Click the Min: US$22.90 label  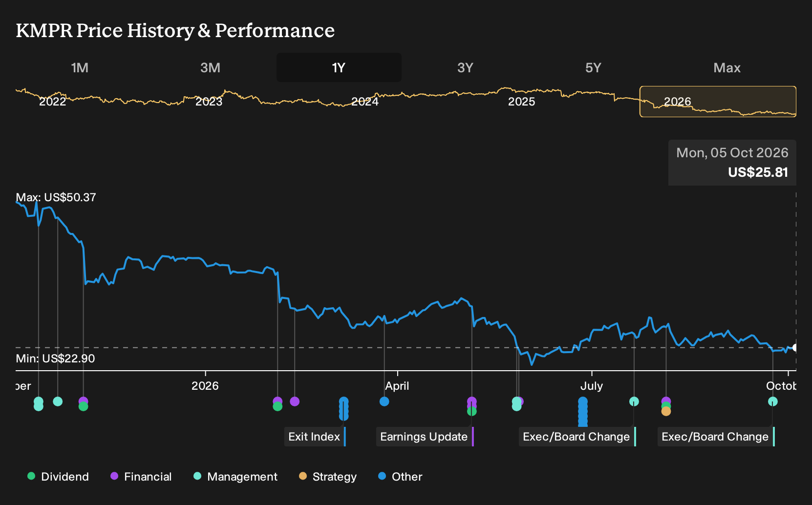55,358
